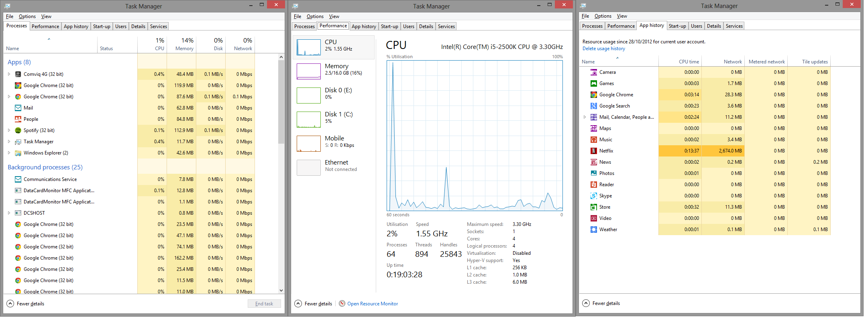
Task: Switch to Services tab in the App history window
Action: [734, 26]
